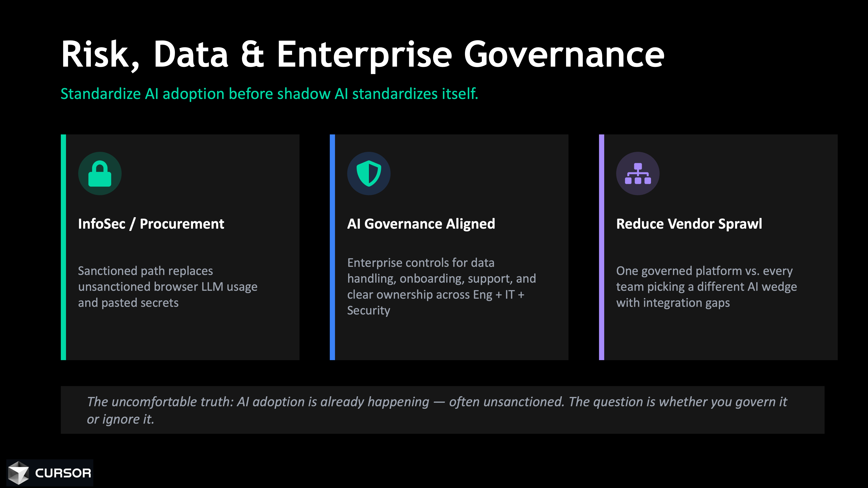Click the 'Enterprise controls for data handling' paragraph
The image size is (868, 488).
click(441, 287)
